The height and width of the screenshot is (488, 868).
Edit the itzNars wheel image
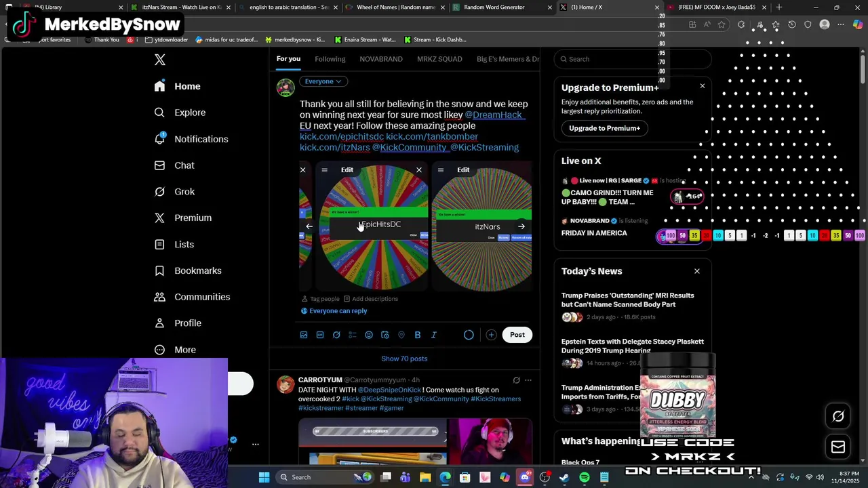click(463, 170)
